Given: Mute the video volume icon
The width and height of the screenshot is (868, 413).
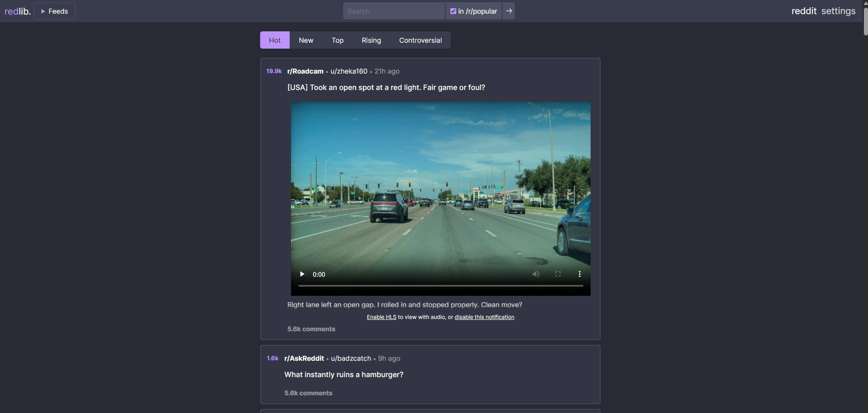Looking at the screenshot, I should click(x=536, y=274).
